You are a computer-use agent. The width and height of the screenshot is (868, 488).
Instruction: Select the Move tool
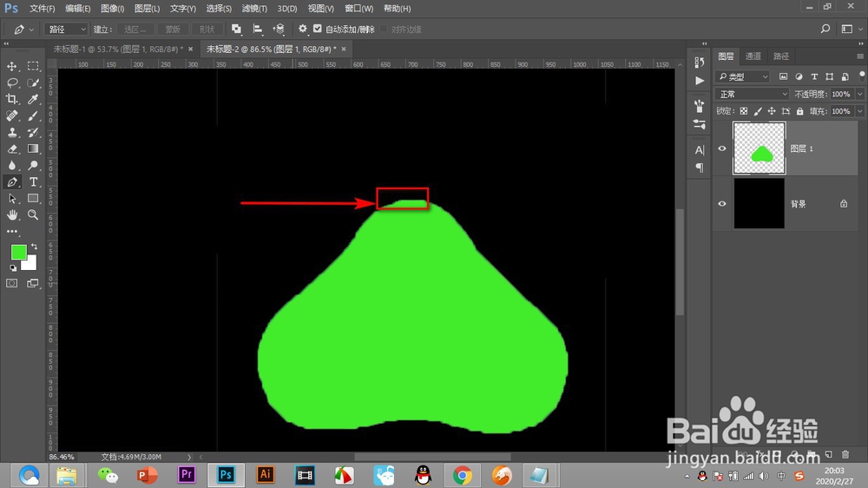tap(11, 67)
